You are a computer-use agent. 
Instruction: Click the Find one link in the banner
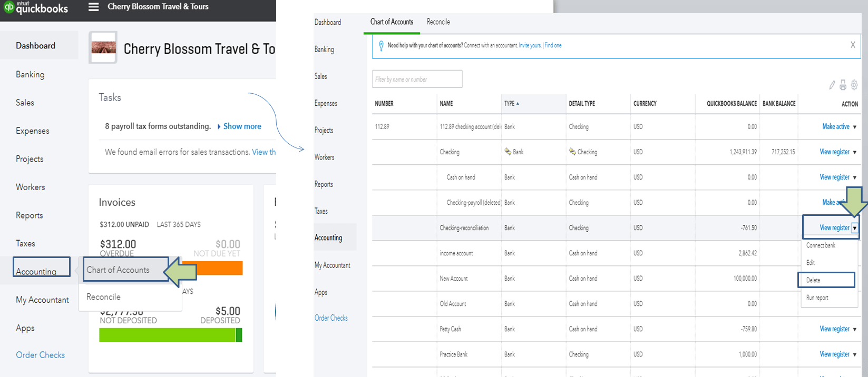553,45
